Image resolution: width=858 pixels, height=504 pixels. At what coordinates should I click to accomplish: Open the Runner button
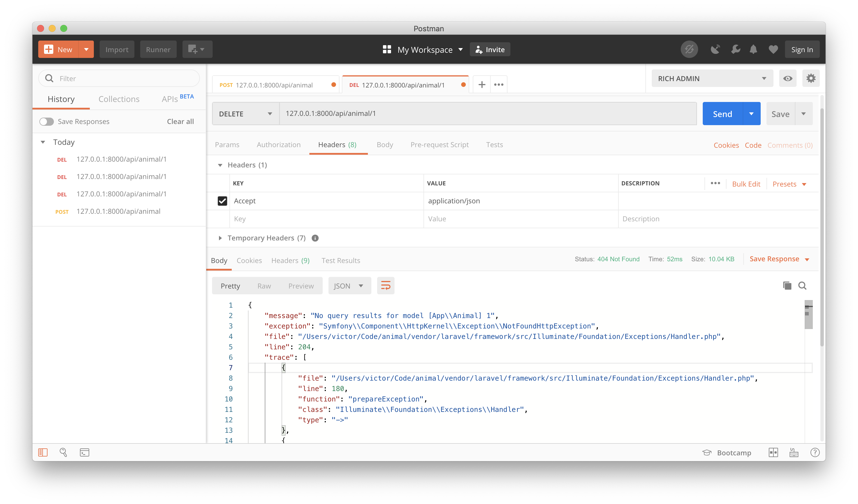158,49
